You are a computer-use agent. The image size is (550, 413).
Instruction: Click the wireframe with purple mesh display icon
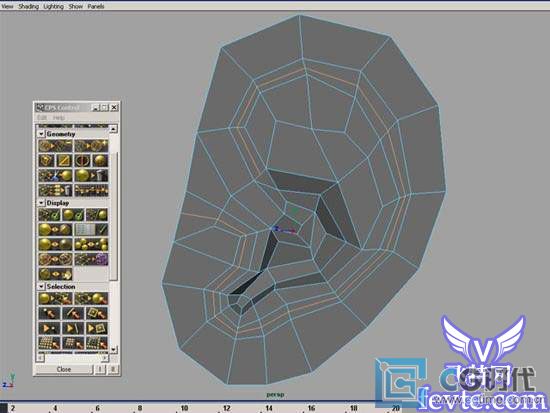91,259
